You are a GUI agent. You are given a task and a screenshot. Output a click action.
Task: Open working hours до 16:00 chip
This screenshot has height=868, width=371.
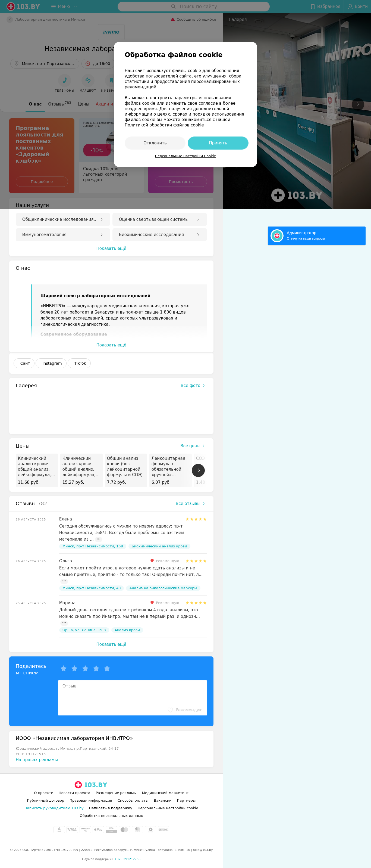(x=98, y=64)
